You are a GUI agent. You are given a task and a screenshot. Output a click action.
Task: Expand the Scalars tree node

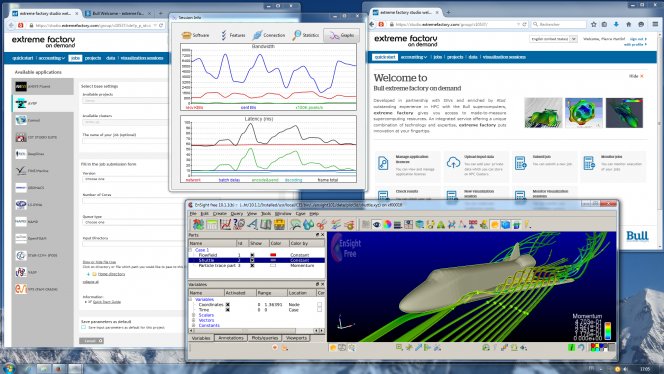194,315
